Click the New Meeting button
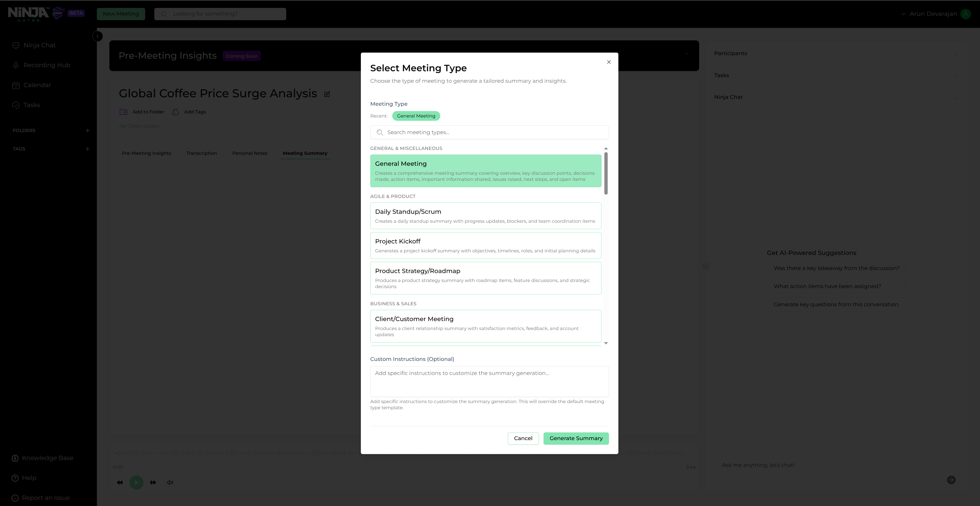The height and width of the screenshot is (506, 980). click(121, 14)
